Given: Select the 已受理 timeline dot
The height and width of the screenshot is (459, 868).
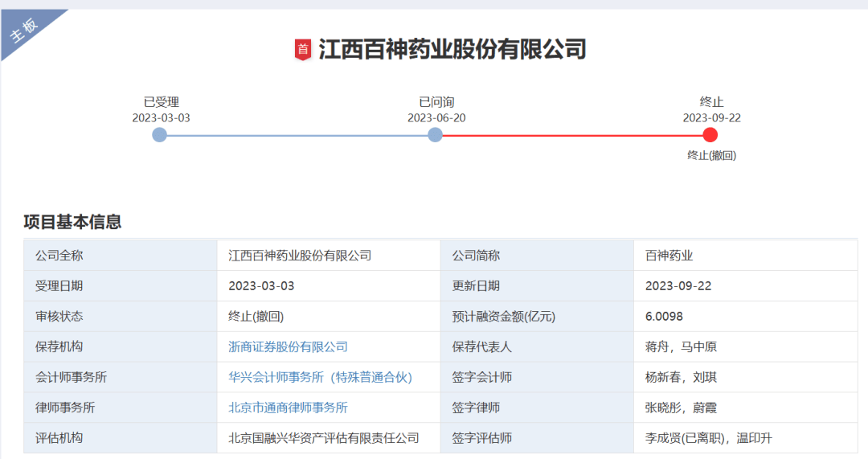Looking at the screenshot, I should [x=160, y=135].
